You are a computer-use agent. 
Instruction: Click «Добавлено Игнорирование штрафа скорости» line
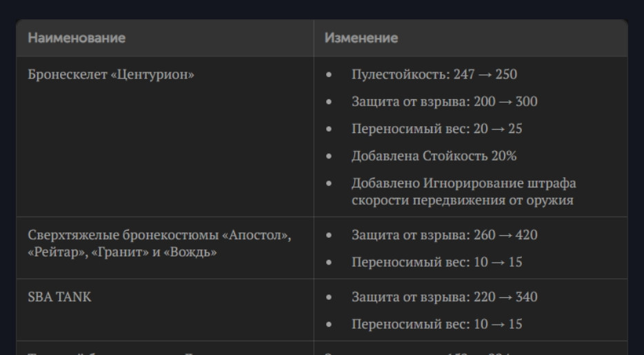pos(464,192)
